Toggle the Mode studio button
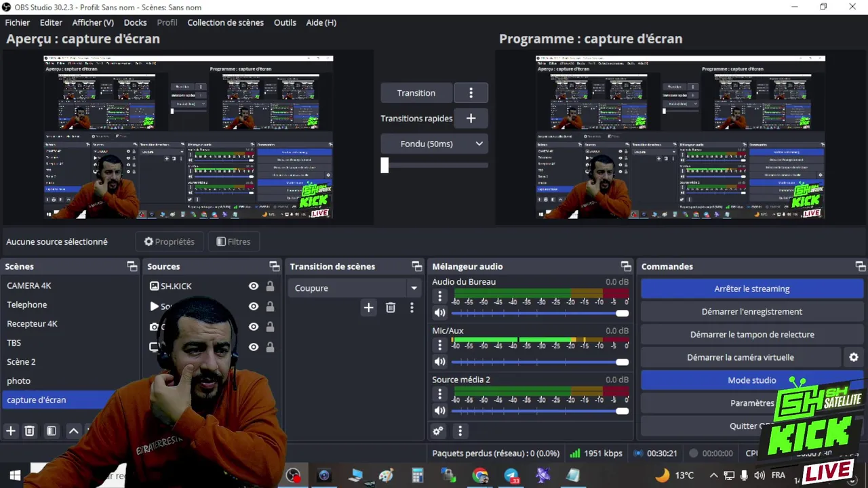The height and width of the screenshot is (488, 868). [751, 380]
